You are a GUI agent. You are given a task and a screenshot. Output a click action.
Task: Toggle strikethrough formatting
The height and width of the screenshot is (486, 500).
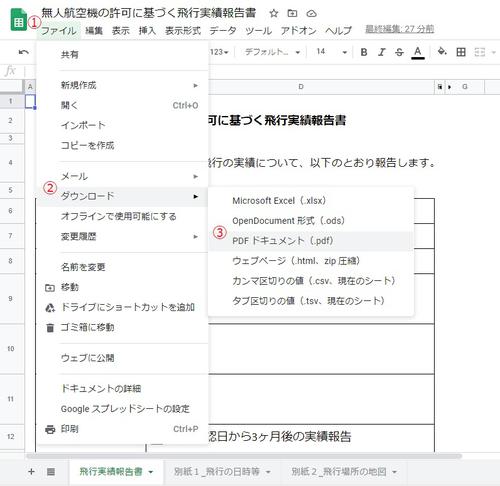(399, 52)
